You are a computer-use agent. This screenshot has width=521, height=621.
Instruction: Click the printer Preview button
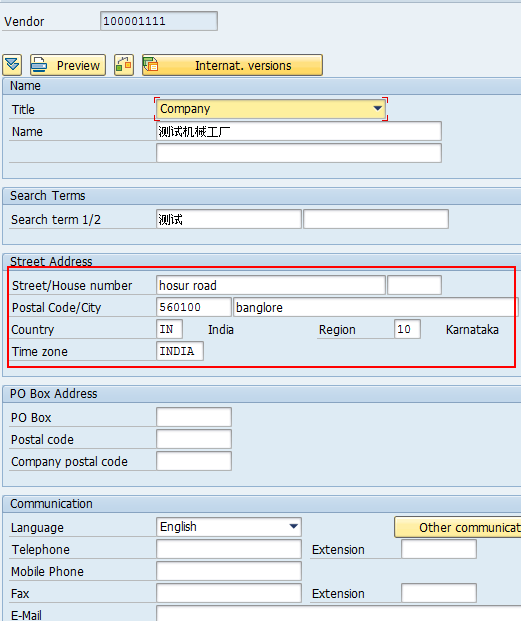tap(68, 65)
